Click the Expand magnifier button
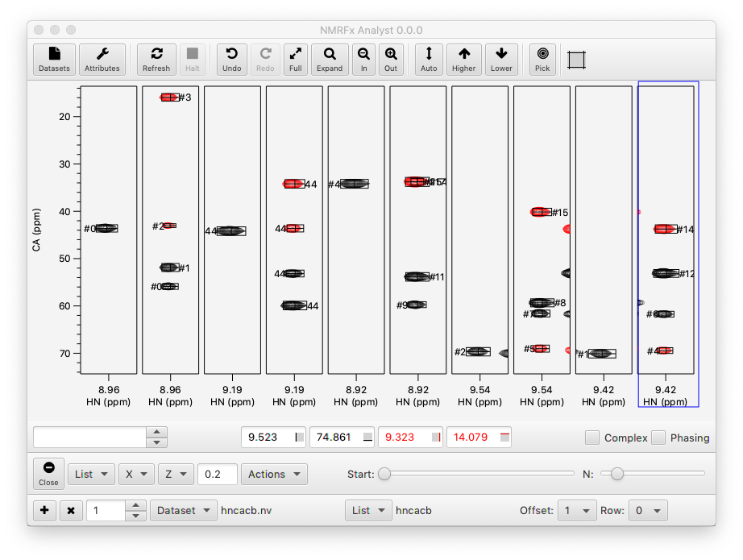This screenshot has width=743, height=560. 330,59
